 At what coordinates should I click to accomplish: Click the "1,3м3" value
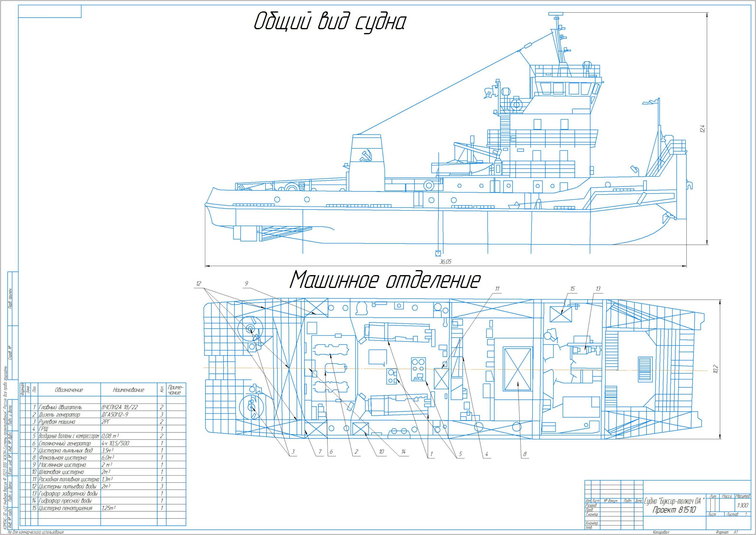click(108, 479)
